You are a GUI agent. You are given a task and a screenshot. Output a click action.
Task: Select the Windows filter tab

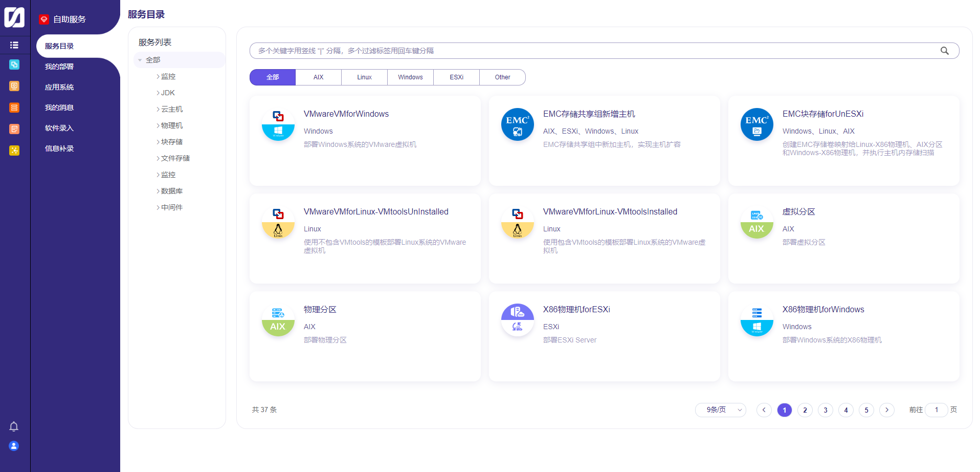410,77
